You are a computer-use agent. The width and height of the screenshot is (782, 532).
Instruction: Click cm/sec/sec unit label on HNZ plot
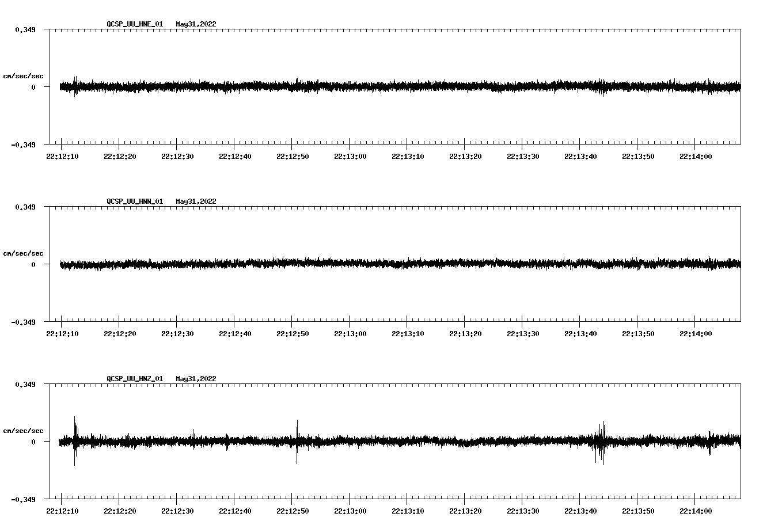tap(24, 431)
